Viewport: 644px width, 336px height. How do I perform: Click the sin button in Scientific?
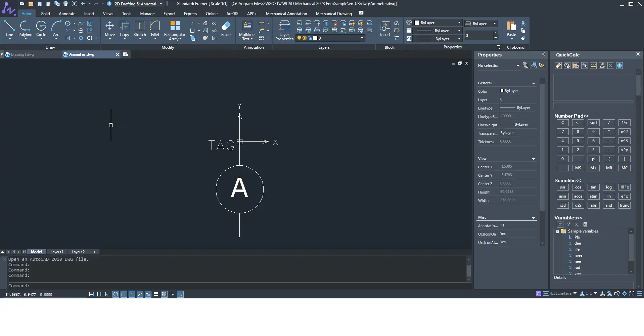[x=563, y=187]
